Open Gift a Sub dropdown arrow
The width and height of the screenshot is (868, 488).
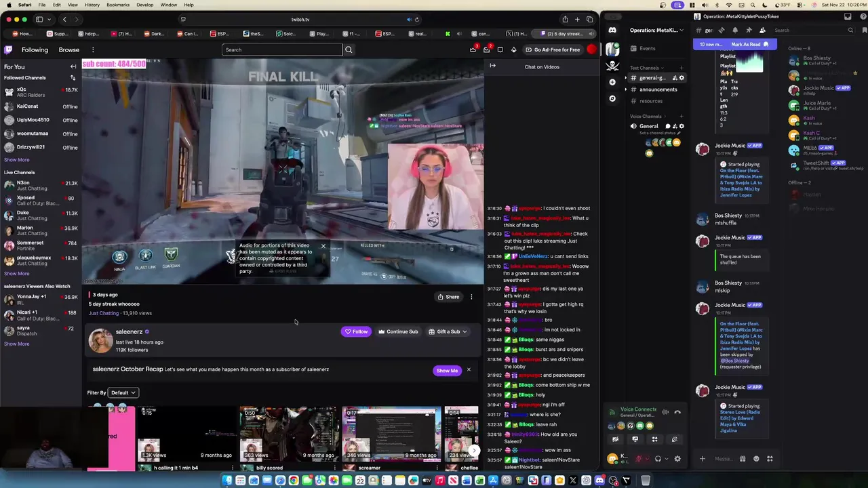[x=464, y=331]
